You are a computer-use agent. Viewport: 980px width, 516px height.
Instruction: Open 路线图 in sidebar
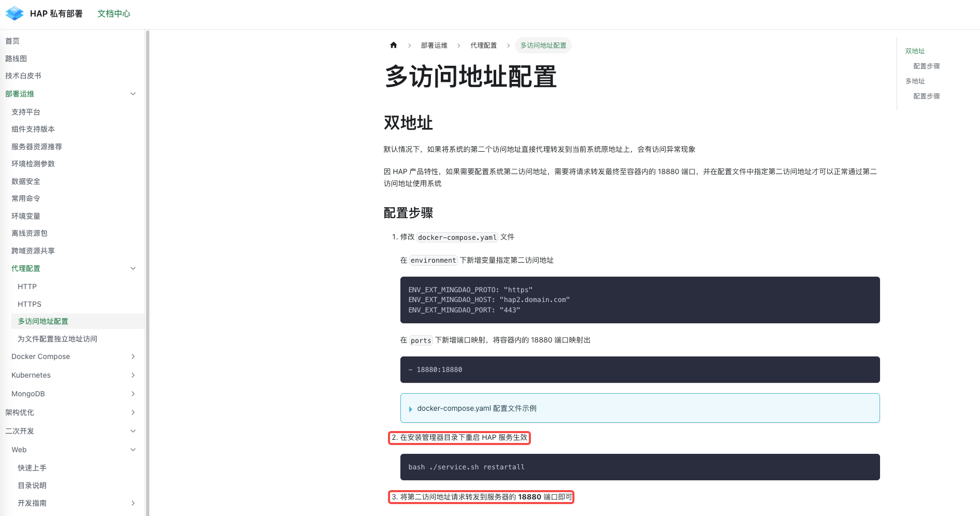(16, 59)
